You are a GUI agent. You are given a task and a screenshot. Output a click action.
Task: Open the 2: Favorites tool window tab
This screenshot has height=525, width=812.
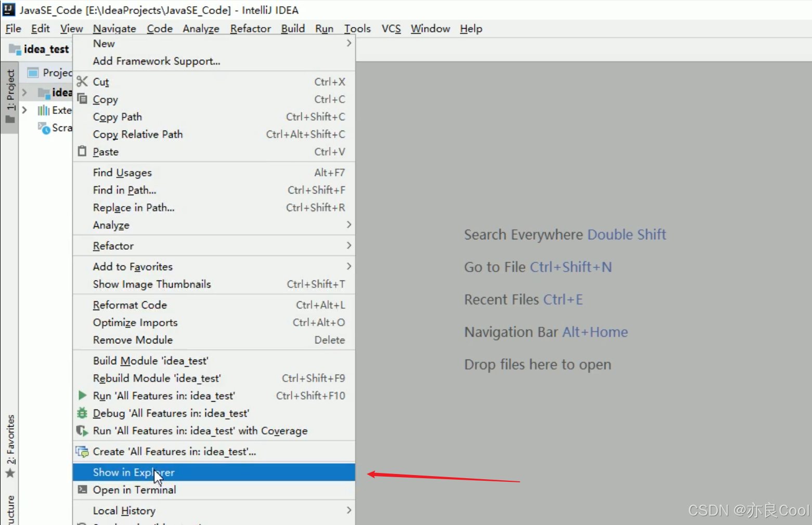point(10,445)
